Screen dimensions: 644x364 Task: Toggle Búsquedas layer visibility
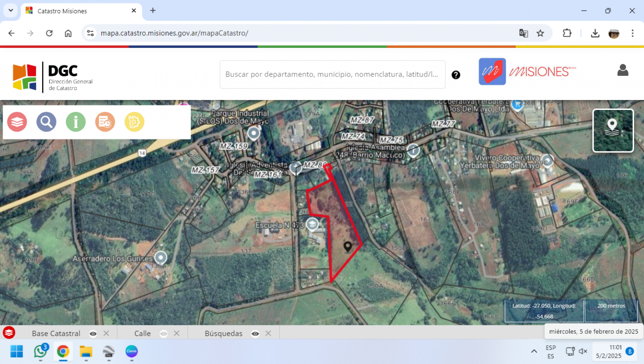[255, 334]
